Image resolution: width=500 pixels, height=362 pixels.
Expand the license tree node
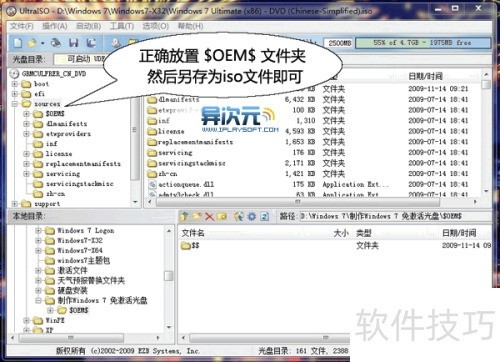tap(26, 154)
